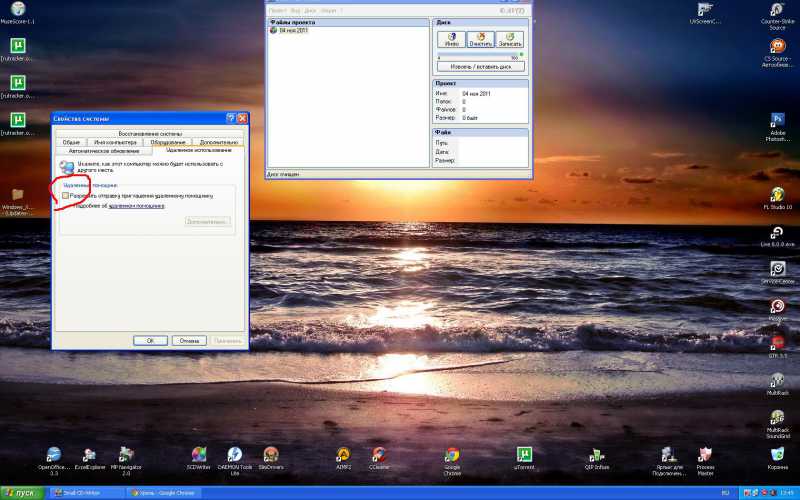
Task: Open the System Restore (Восстановление системы) tab
Action: 150,133
